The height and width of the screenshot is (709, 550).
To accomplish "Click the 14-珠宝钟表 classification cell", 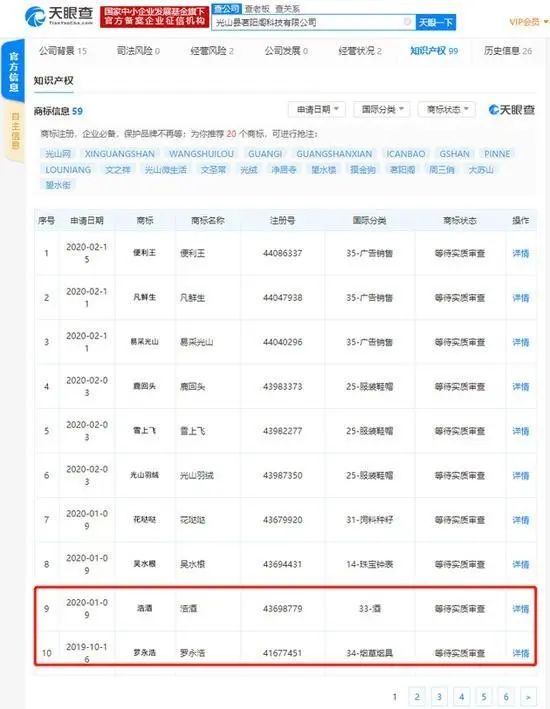I will pyautogui.click(x=370, y=564).
